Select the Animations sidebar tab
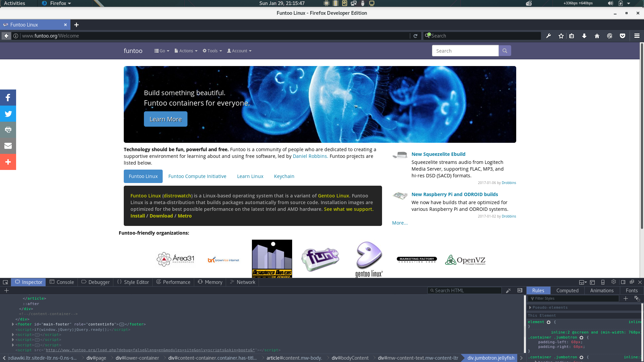644x362 pixels. pos(602,291)
